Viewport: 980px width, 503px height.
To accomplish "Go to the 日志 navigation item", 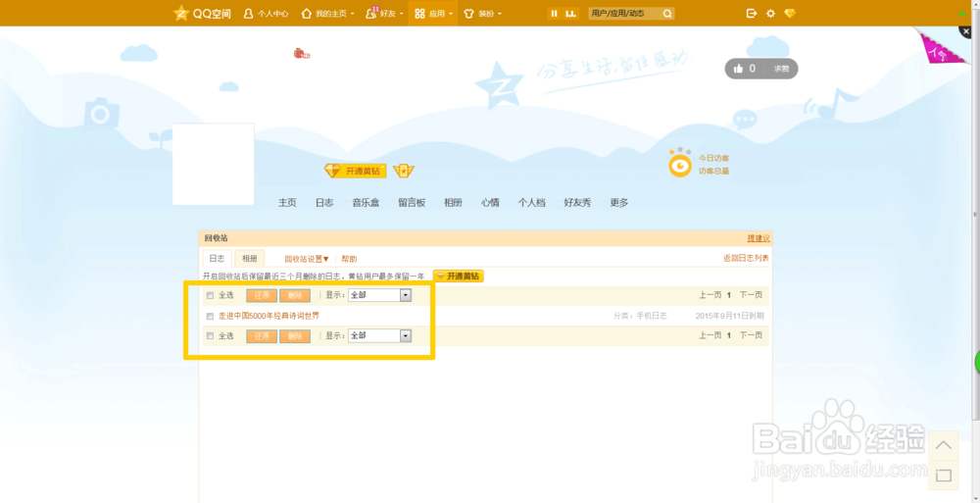I will (324, 203).
